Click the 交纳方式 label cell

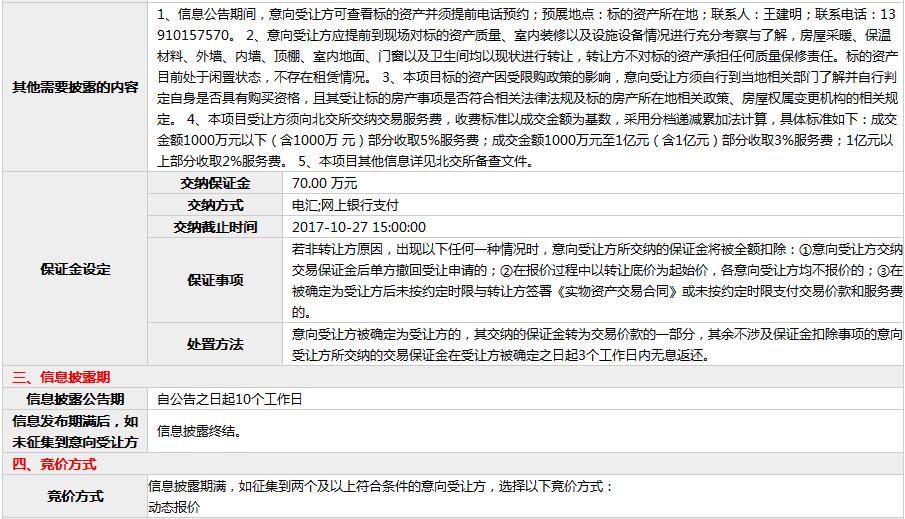(215, 206)
